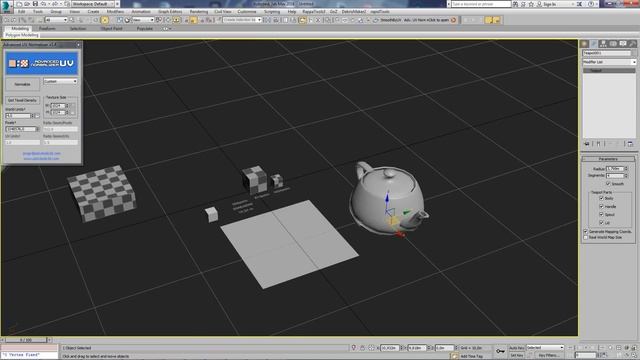Open the Tools menu

(x=38, y=12)
